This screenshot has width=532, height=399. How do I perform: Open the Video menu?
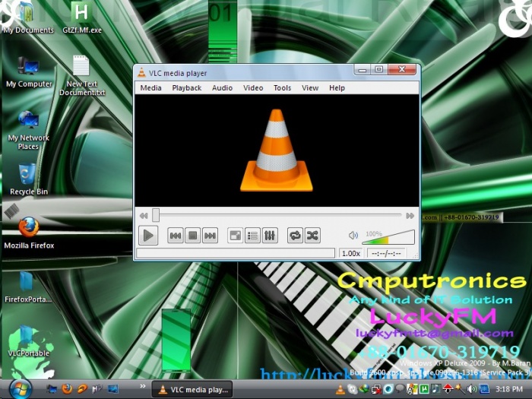253,88
